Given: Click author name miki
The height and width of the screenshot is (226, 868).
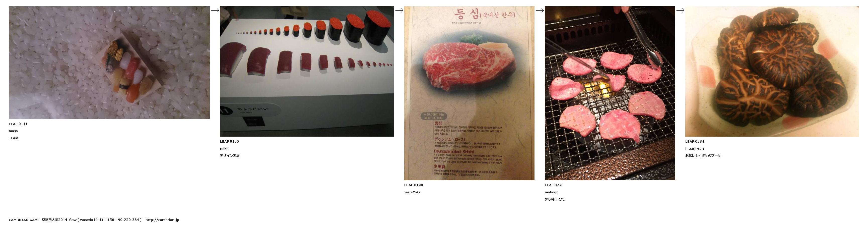Looking at the screenshot, I should (x=224, y=148).
